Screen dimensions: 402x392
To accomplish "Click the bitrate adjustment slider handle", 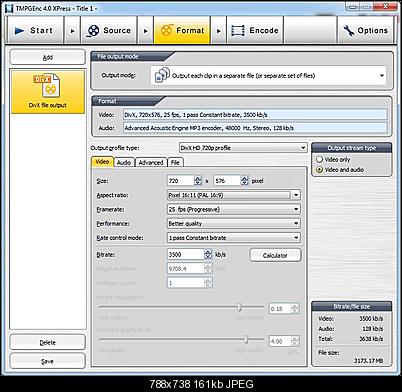I will point(240,307).
